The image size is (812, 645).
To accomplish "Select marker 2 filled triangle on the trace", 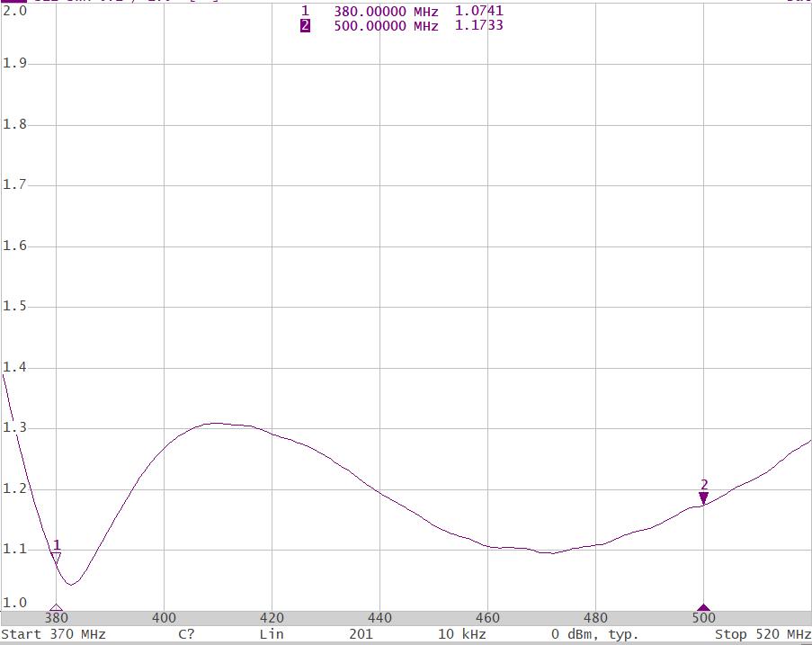I will 703,497.
